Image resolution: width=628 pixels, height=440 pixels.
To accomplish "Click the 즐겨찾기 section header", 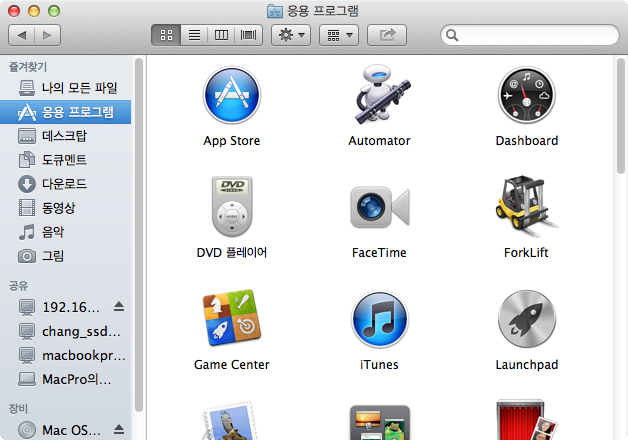I will (28, 67).
